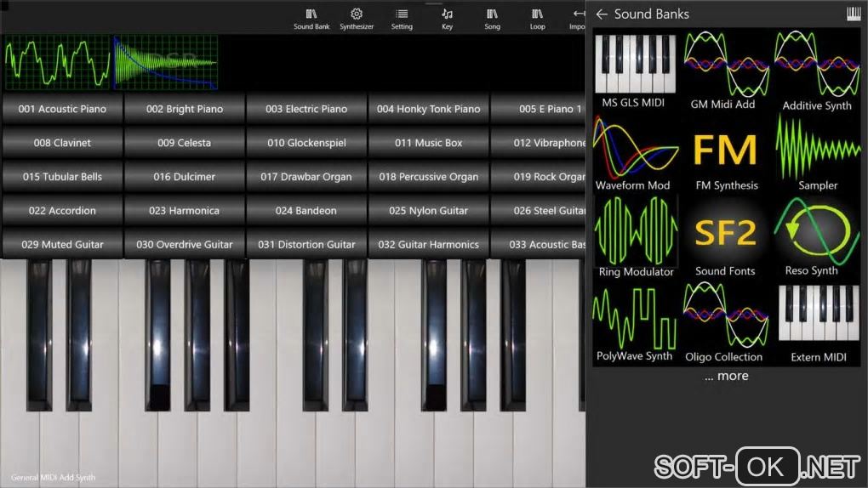The width and height of the screenshot is (868, 488).
Task: Choose instrument 004 Honky Tonk Piano
Action: (x=428, y=109)
